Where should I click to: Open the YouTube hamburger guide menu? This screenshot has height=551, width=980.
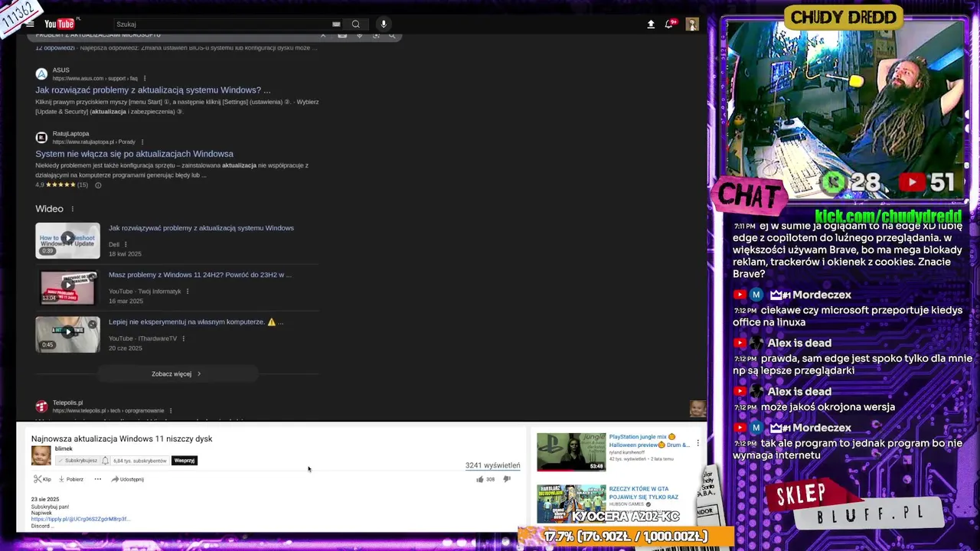point(30,24)
